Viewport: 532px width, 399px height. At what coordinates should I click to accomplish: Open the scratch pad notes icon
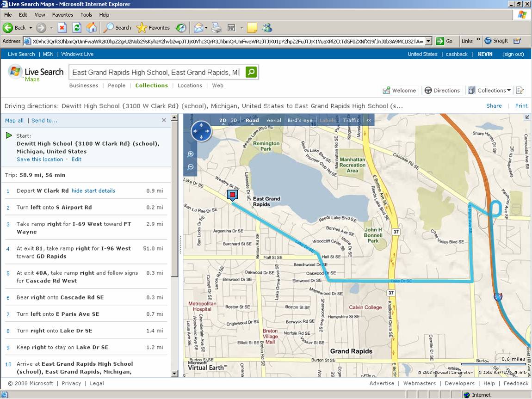tap(520, 91)
